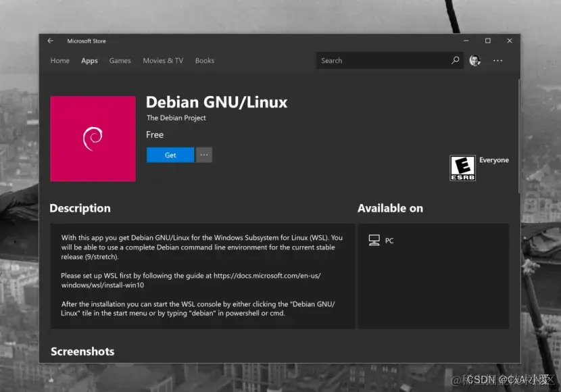Click the Get button

[x=170, y=155]
